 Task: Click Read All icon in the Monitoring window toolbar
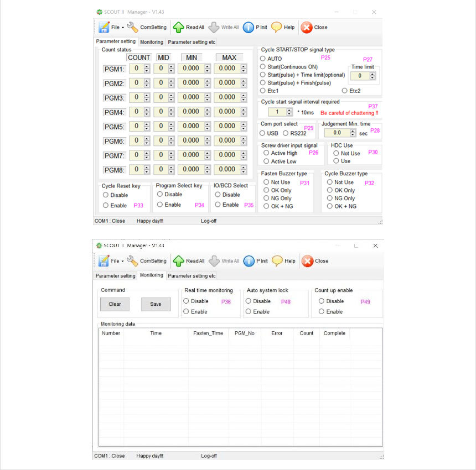(x=178, y=260)
